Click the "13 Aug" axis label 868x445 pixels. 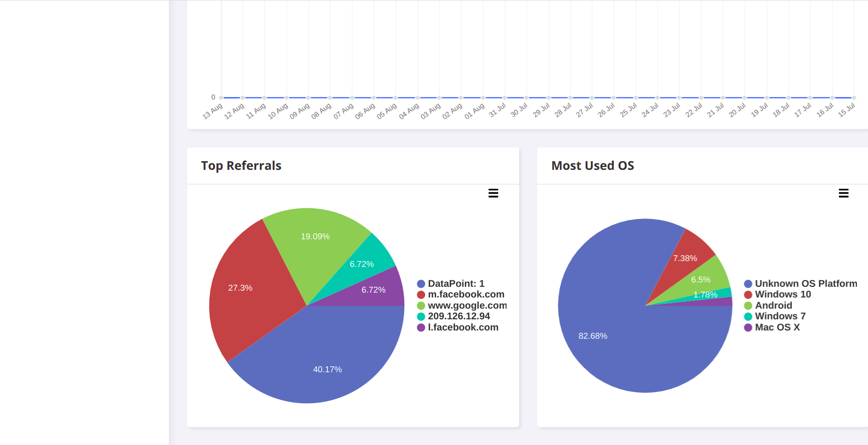[x=213, y=111]
